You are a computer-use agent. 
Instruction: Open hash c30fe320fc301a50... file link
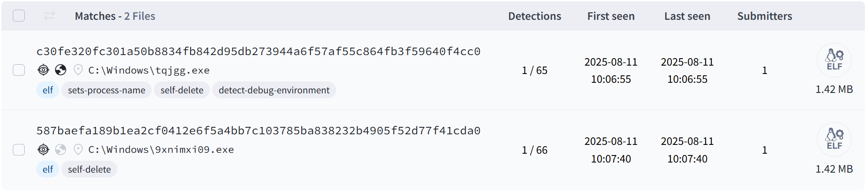click(x=258, y=52)
